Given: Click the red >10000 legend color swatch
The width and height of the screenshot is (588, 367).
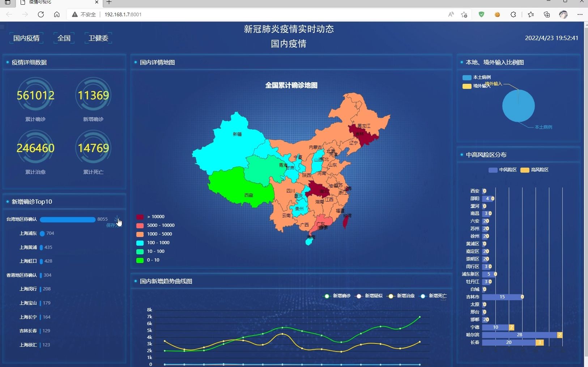Looking at the screenshot, I should pyautogui.click(x=139, y=217).
